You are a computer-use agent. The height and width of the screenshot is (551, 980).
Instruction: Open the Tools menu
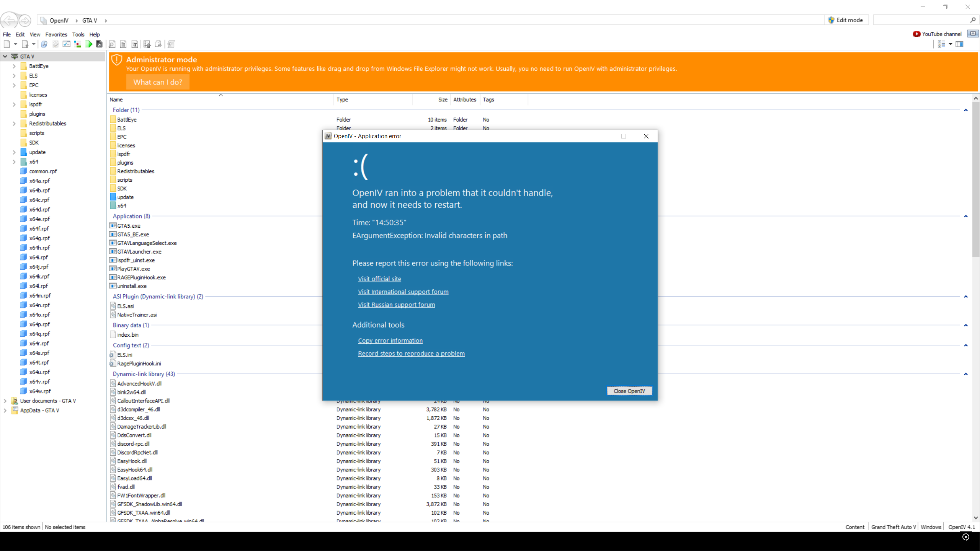point(78,34)
